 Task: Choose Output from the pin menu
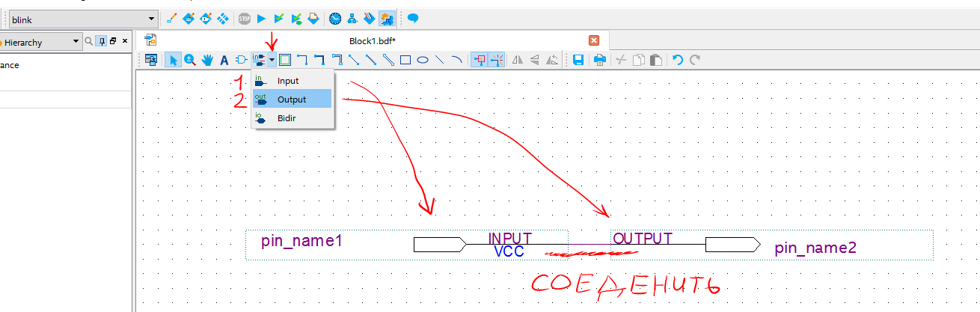tap(292, 100)
